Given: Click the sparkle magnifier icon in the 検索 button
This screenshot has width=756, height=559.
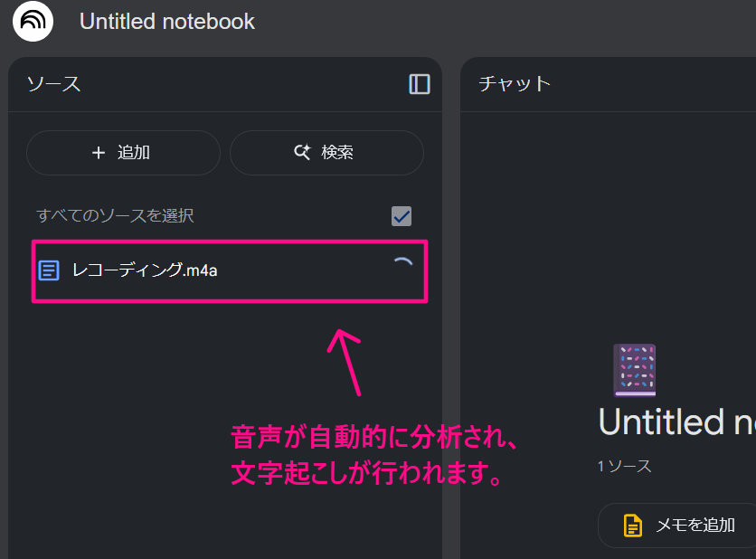Looking at the screenshot, I should pyautogui.click(x=302, y=152).
